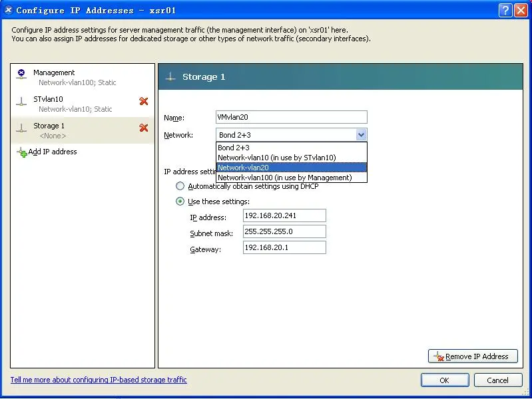532x399 pixels.
Task: Click the Management interface icon
Action: tap(21, 74)
